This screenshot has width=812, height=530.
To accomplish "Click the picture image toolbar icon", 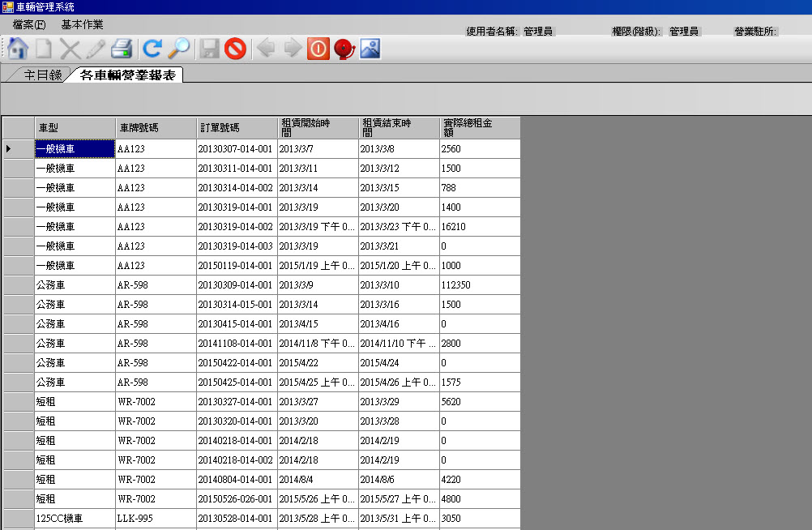I will pos(370,49).
